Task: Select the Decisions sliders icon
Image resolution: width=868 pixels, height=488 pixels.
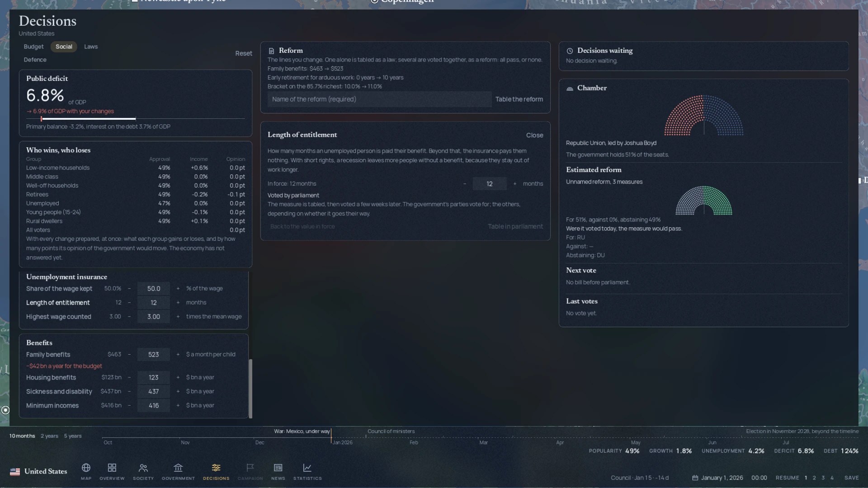Action: tap(216, 468)
